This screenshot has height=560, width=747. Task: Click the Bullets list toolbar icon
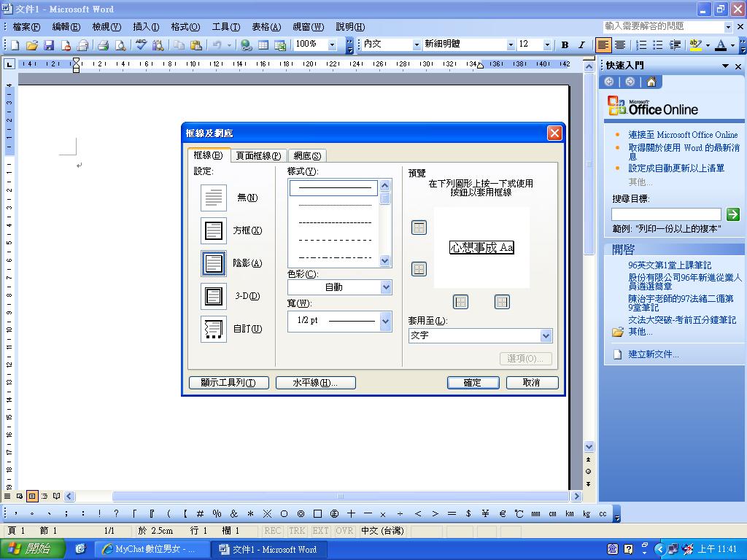point(658,44)
